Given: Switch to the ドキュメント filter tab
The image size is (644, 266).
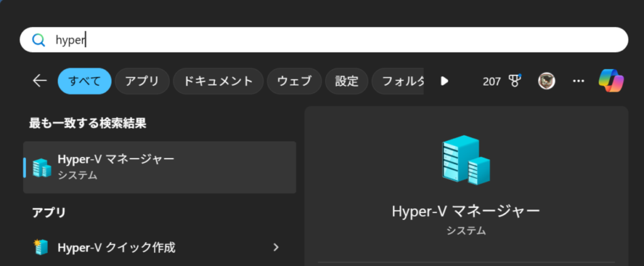Looking at the screenshot, I should (x=218, y=81).
